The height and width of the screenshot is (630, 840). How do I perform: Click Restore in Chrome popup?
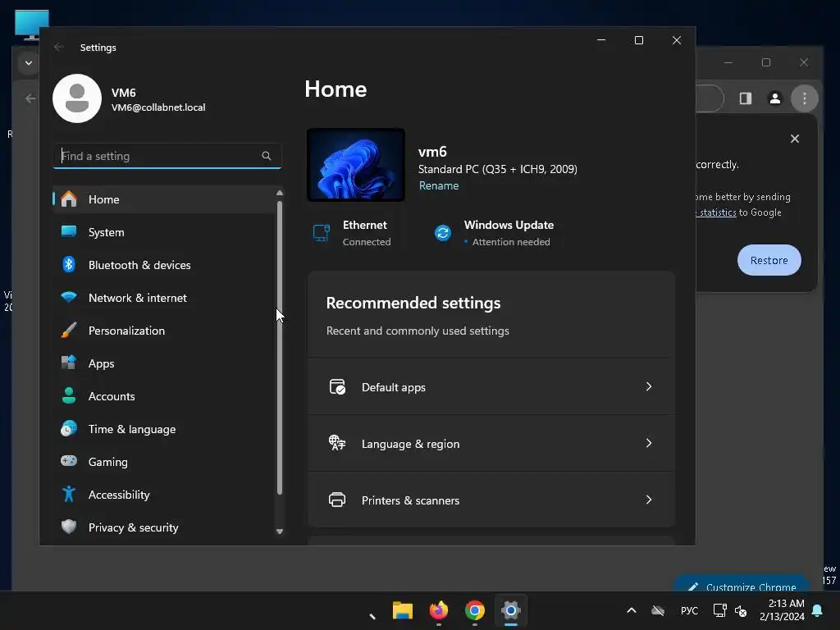(769, 260)
